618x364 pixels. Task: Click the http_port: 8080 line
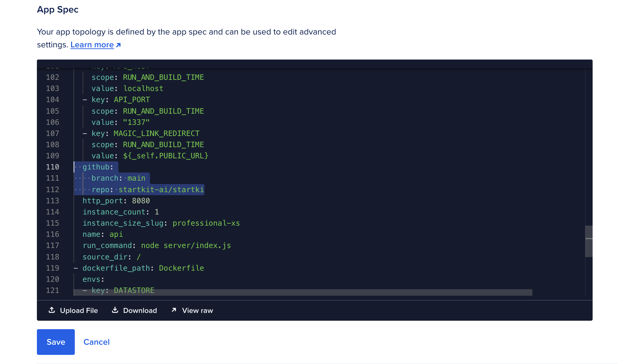[116, 201]
